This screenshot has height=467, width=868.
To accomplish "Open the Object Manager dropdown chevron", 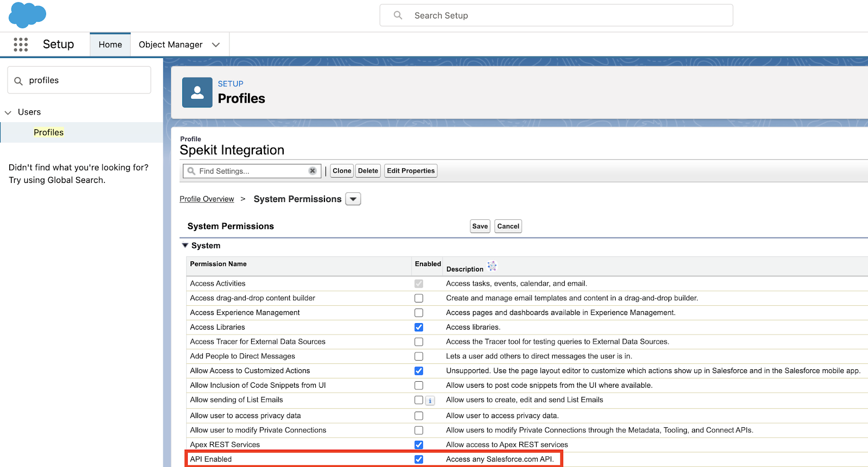I will (x=216, y=45).
